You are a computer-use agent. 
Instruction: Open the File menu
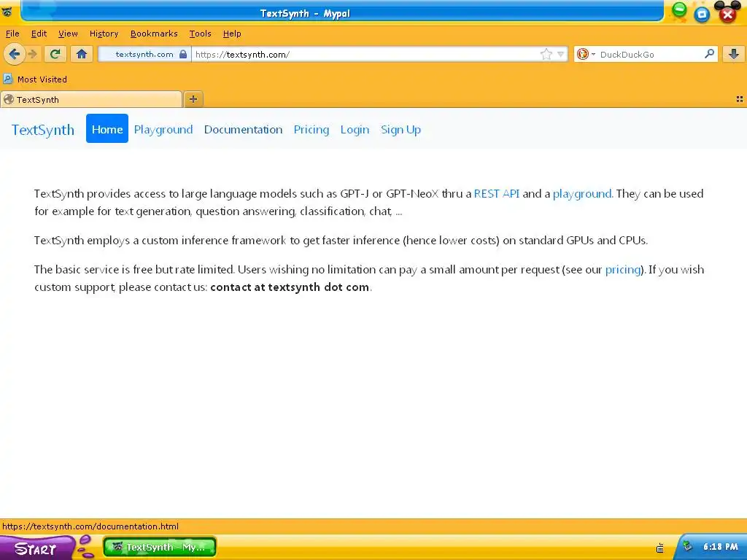tap(12, 34)
